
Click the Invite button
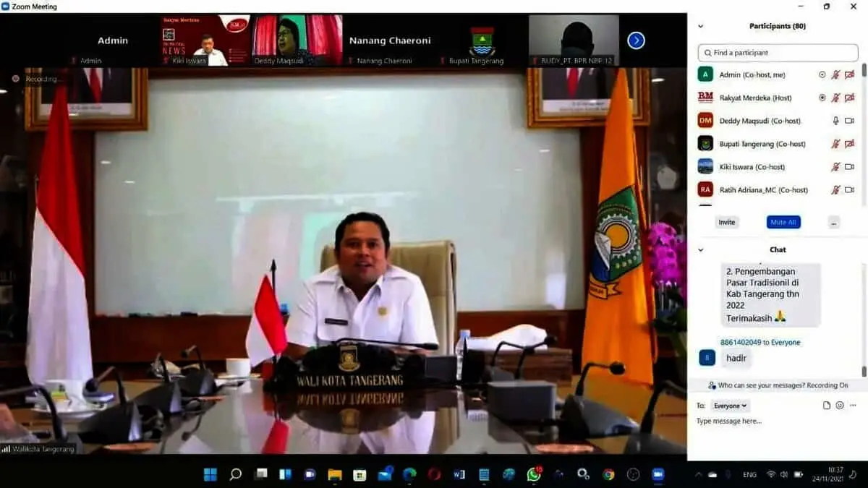pyautogui.click(x=727, y=222)
